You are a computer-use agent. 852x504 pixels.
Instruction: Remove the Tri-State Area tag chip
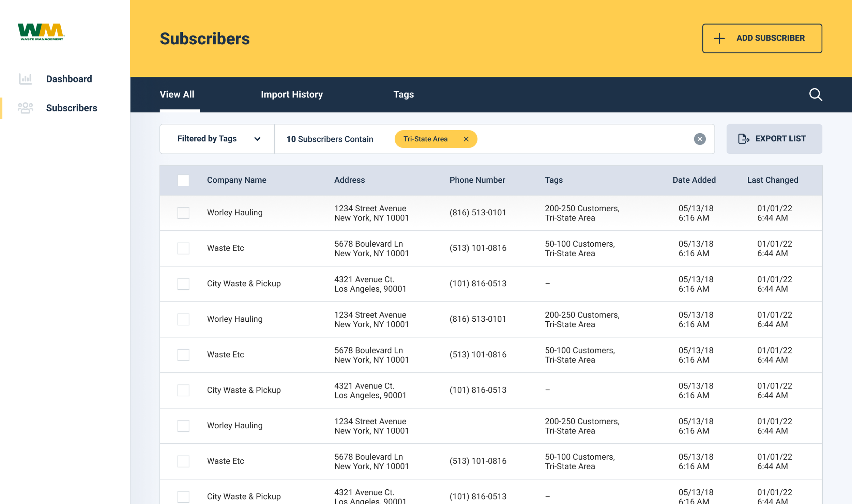coord(466,139)
